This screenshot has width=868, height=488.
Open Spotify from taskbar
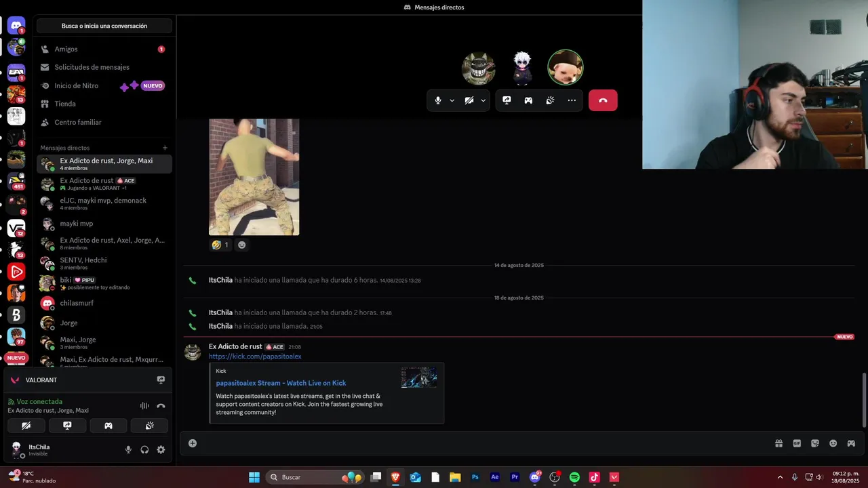tap(574, 477)
